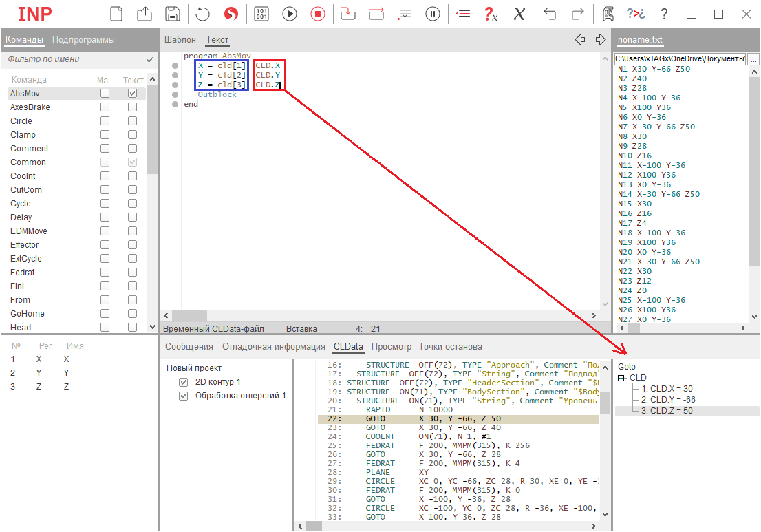Click the pause icon in toolbar
The height and width of the screenshot is (532, 761).
(x=433, y=14)
